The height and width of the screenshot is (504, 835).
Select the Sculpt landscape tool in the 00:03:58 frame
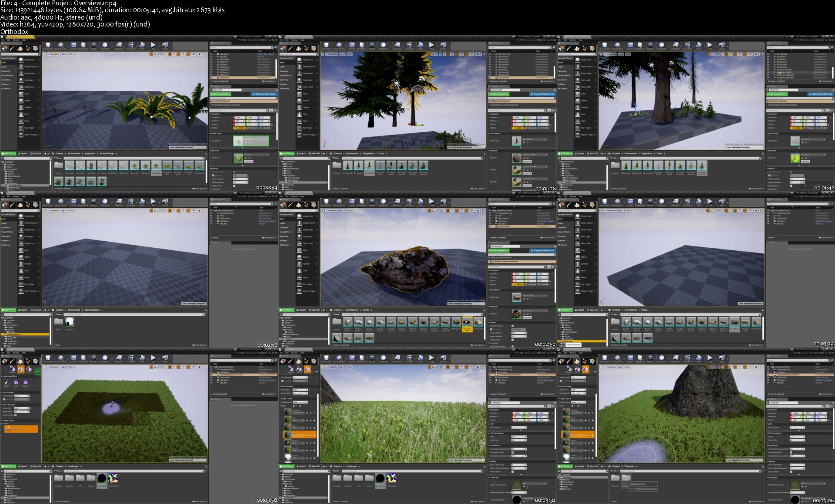coord(7,383)
